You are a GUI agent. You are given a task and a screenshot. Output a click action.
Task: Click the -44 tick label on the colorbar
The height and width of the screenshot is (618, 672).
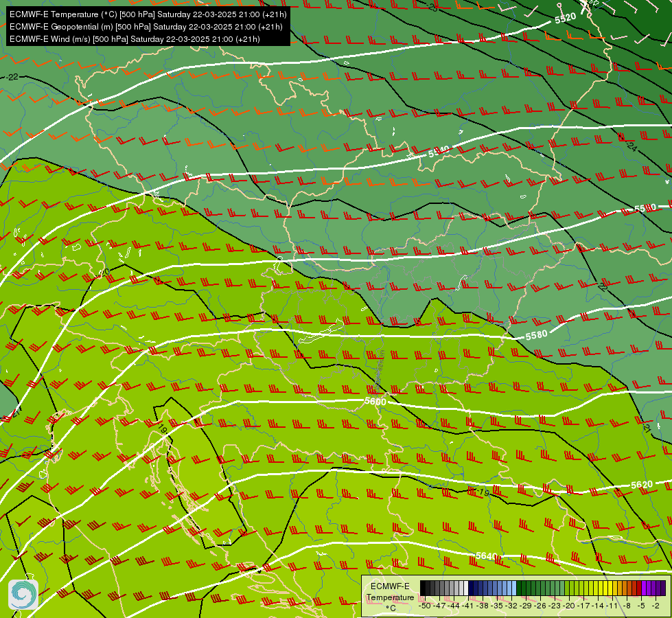tap(454, 606)
